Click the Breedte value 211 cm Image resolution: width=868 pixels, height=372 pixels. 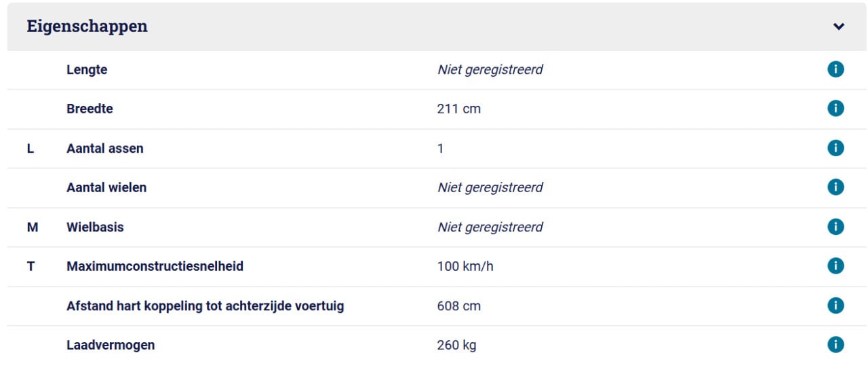coord(459,109)
